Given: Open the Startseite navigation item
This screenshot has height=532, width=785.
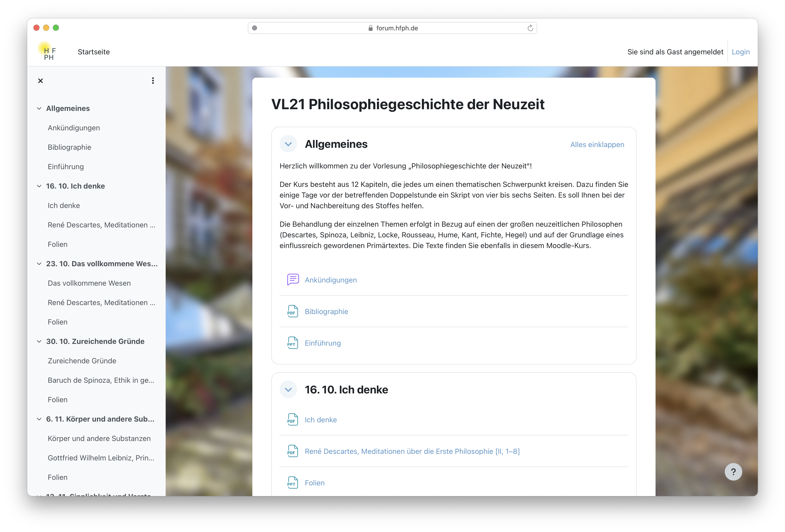Looking at the screenshot, I should pos(94,52).
